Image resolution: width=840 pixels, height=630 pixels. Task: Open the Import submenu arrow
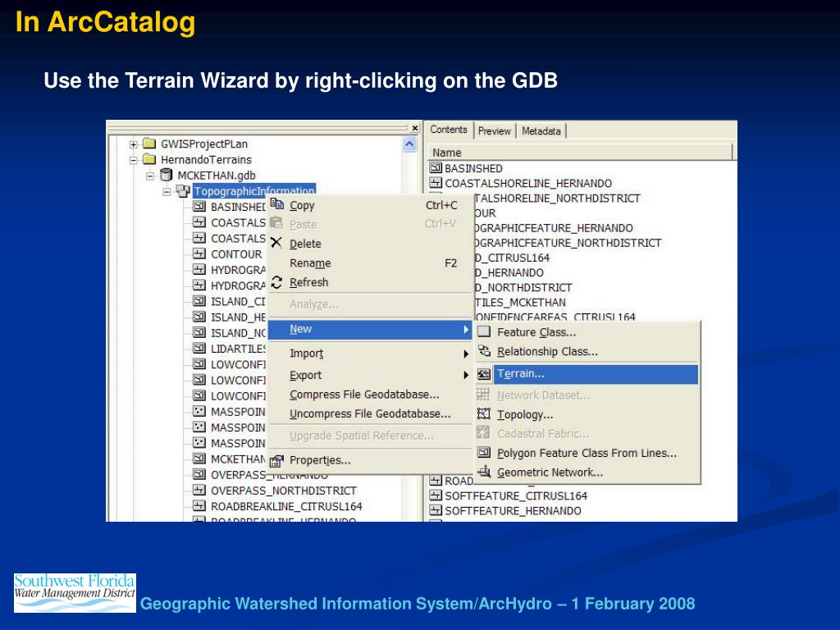466,354
